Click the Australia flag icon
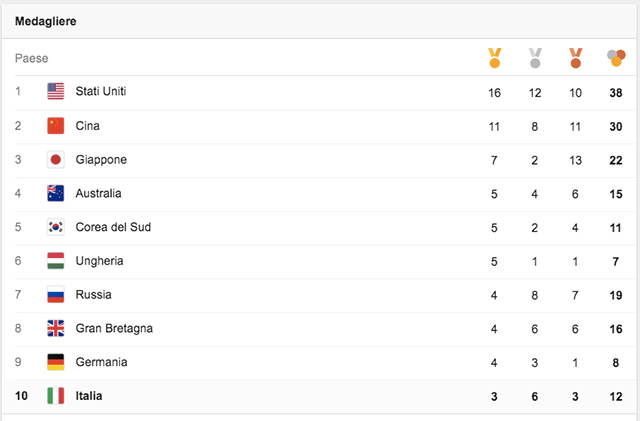The image size is (640, 421). click(x=56, y=193)
